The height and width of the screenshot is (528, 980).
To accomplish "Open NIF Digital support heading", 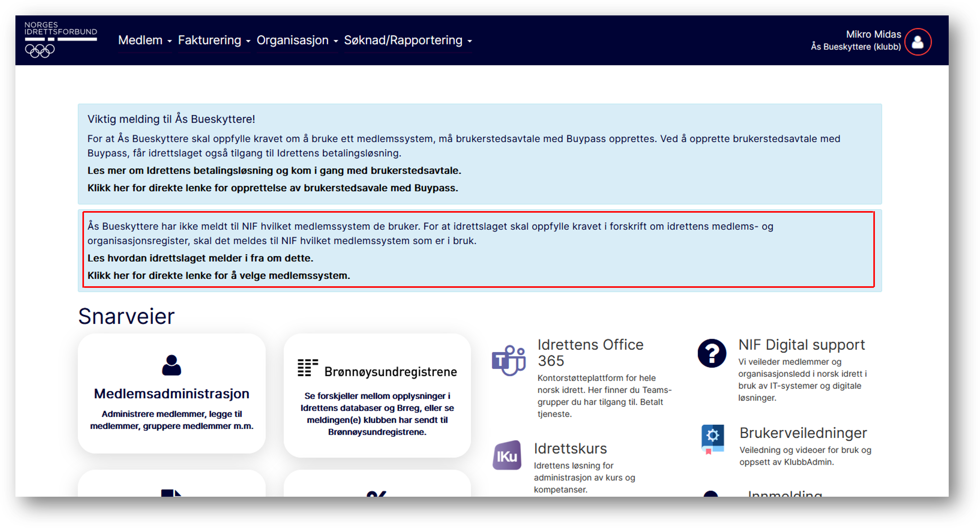I will point(801,345).
